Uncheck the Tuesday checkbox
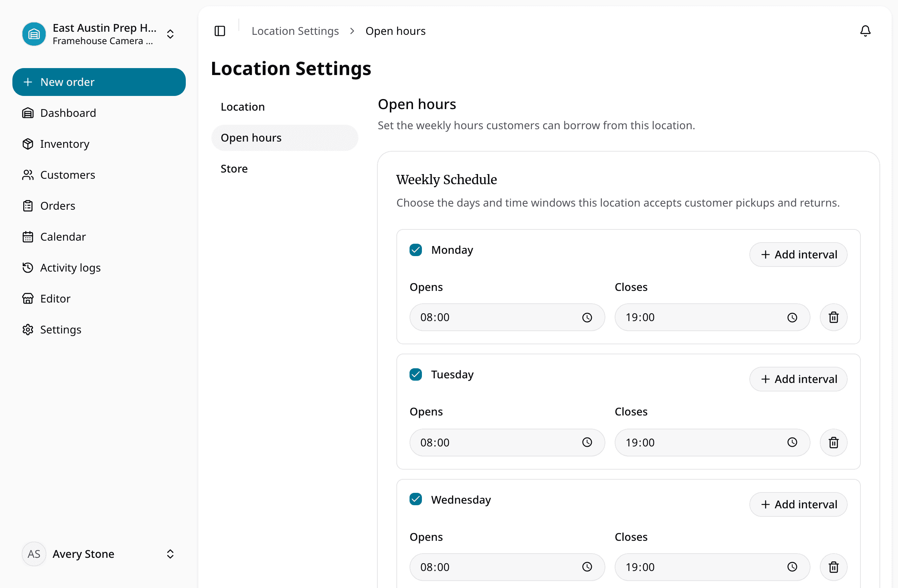This screenshot has height=588, width=898. pyautogui.click(x=416, y=374)
